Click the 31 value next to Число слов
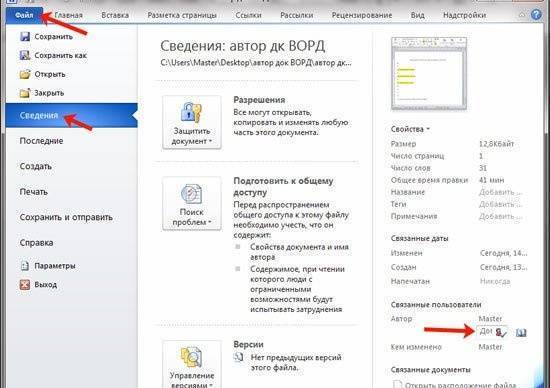Viewport: 550px width, 388px height. pyautogui.click(x=483, y=168)
